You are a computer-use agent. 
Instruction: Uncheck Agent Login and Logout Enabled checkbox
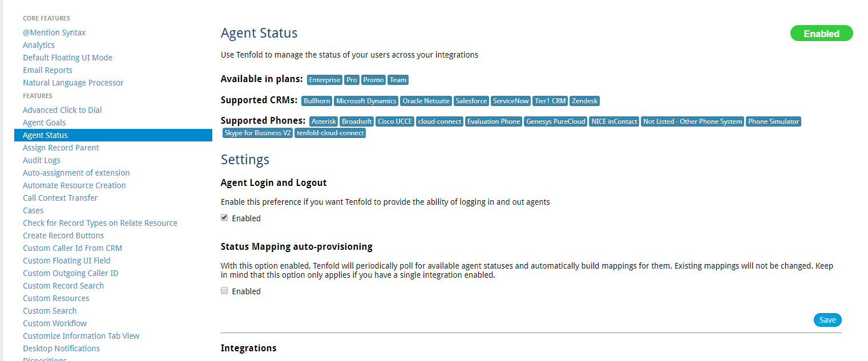coord(224,217)
